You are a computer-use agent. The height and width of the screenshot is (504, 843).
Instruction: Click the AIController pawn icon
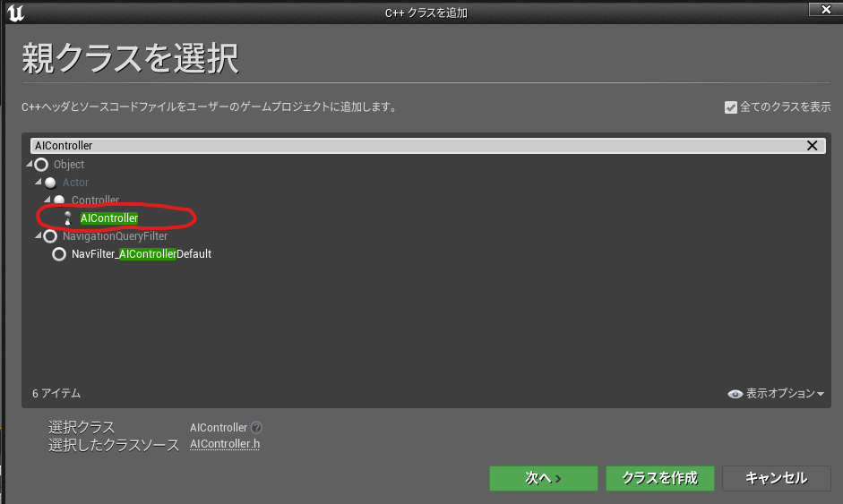(68, 218)
